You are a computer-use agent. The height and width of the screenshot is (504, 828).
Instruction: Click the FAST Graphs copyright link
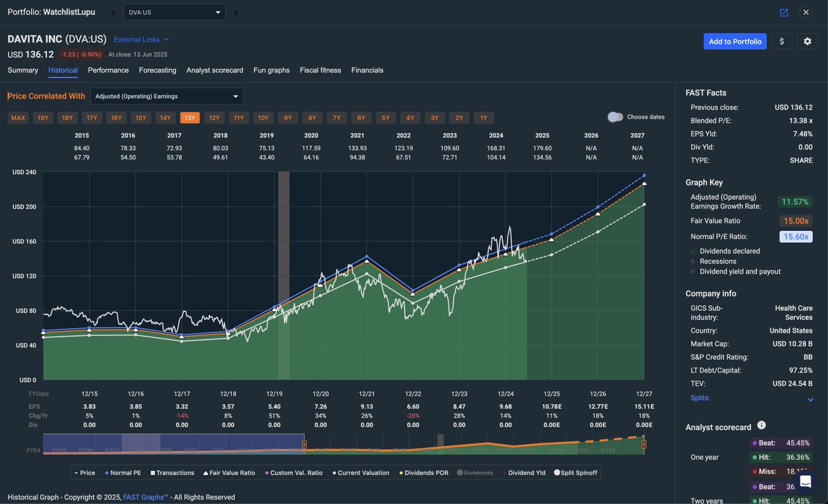[x=146, y=497]
